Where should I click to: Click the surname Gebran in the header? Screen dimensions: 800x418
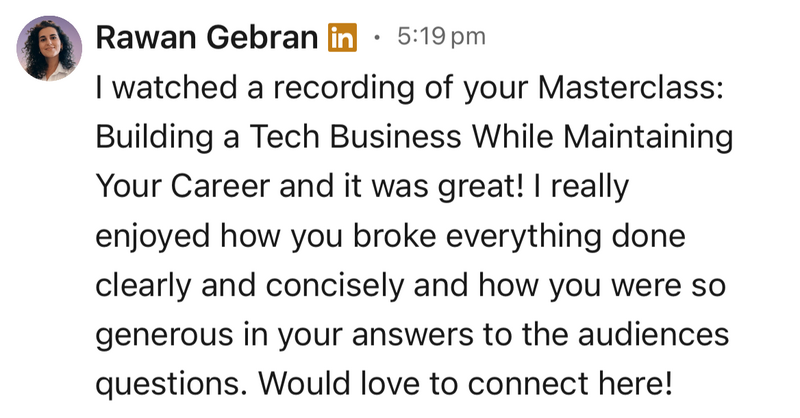click(262, 37)
